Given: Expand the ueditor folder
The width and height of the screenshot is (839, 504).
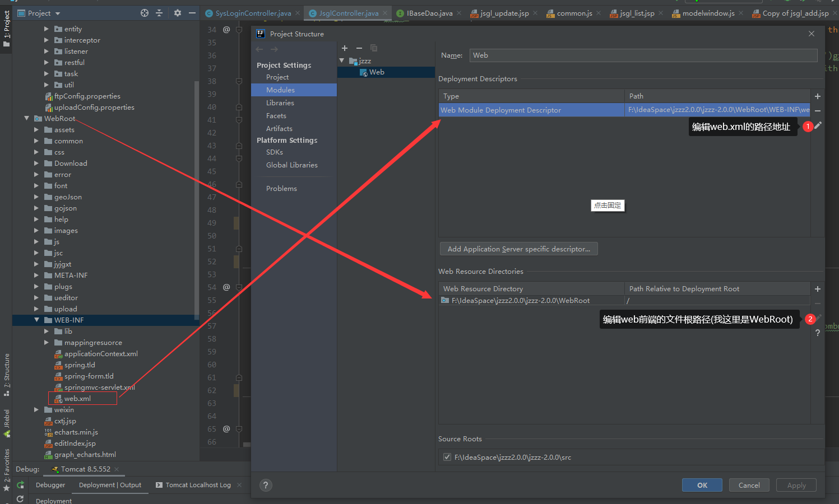Looking at the screenshot, I should [x=36, y=297].
